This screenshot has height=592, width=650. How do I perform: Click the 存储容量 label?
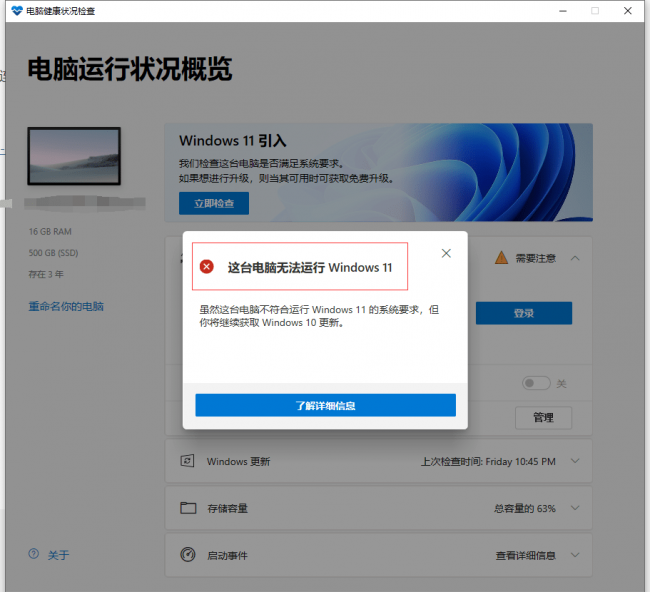[x=228, y=508]
